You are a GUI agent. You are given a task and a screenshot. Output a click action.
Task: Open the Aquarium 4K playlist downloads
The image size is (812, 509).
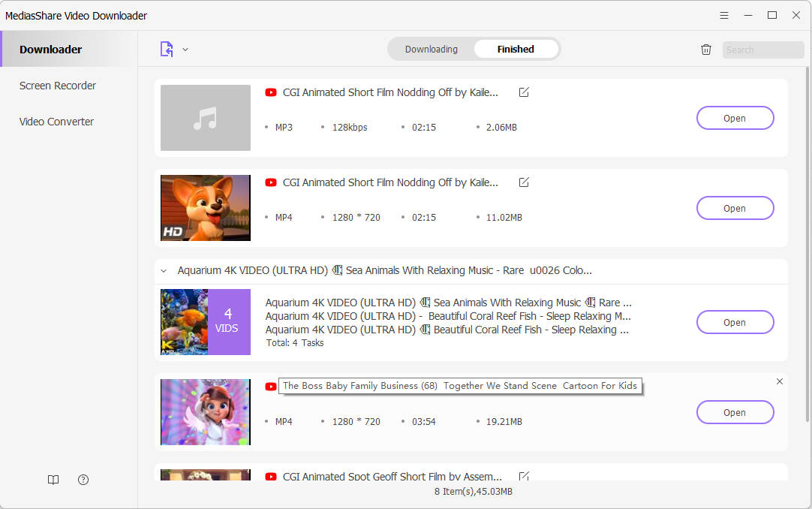pyautogui.click(x=734, y=322)
